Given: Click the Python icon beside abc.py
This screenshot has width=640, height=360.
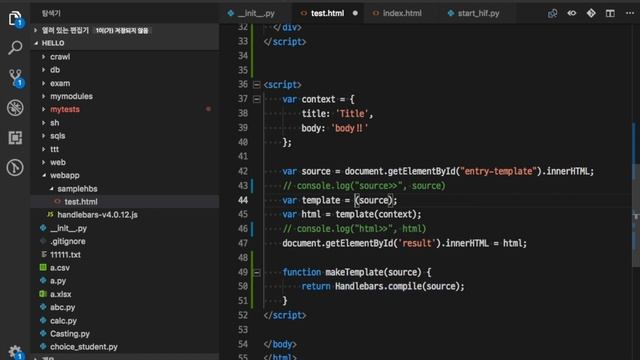Looking at the screenshot, I should point(43,307).
